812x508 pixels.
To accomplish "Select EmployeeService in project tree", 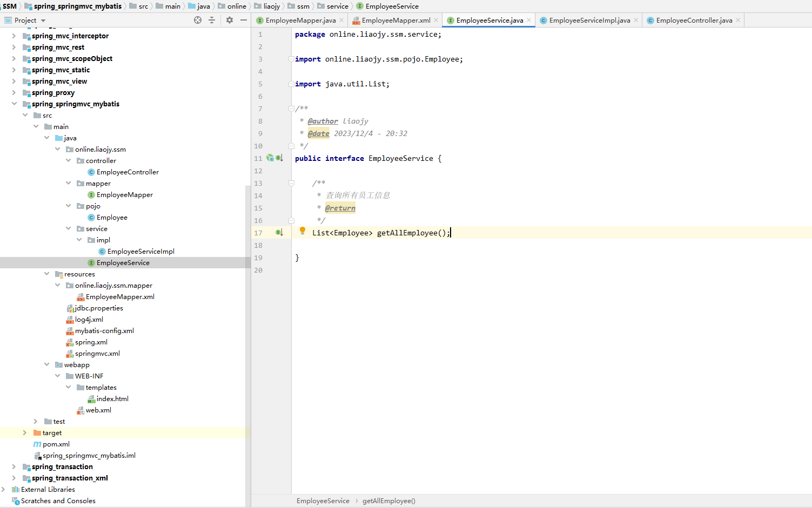I will (x=123, y=263).
